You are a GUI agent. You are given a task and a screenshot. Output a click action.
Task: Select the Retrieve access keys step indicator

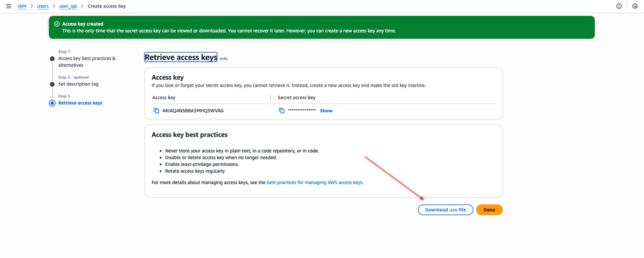click(52, 103)
